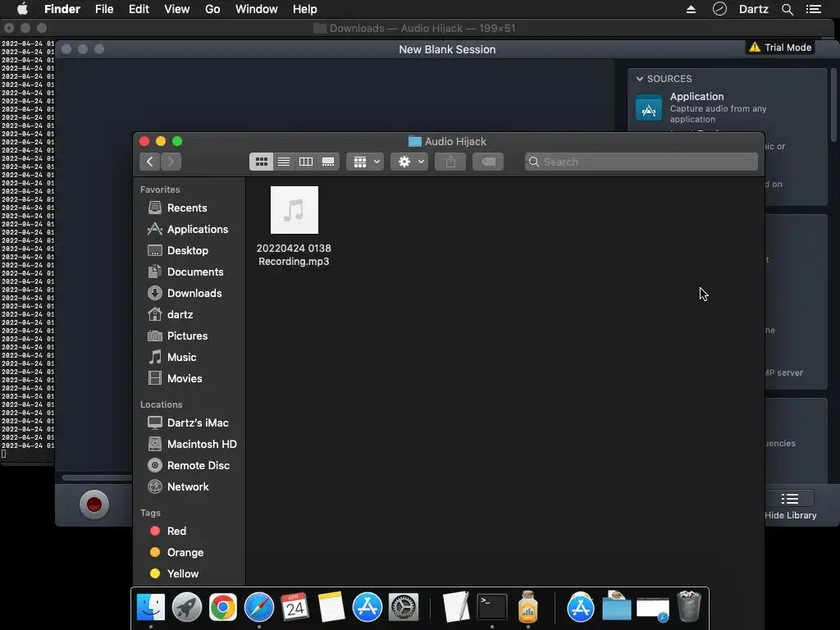Viewport: 840px width, 630px height.
Task: Open the group-by dropdown in Finder toolbar
Action: click(365, 162)
